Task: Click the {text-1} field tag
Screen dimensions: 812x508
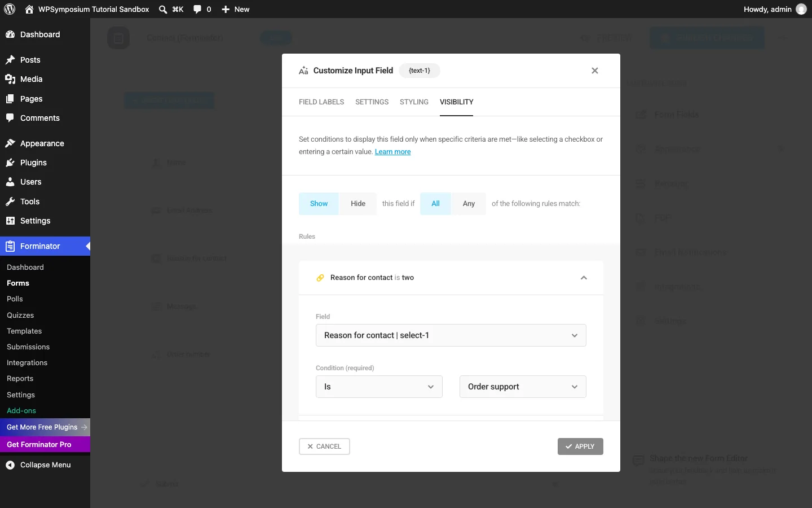Action: [420, 71]
